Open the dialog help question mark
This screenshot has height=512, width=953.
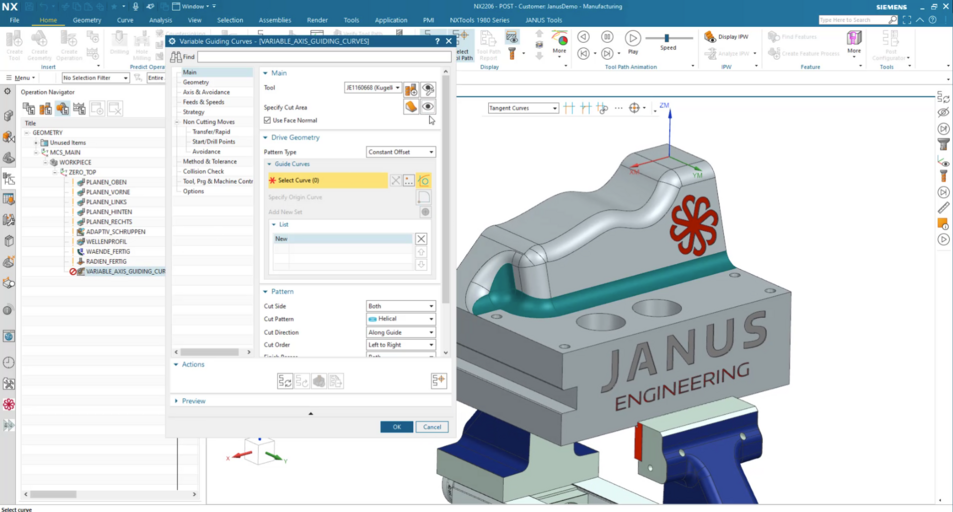[437, 41]
